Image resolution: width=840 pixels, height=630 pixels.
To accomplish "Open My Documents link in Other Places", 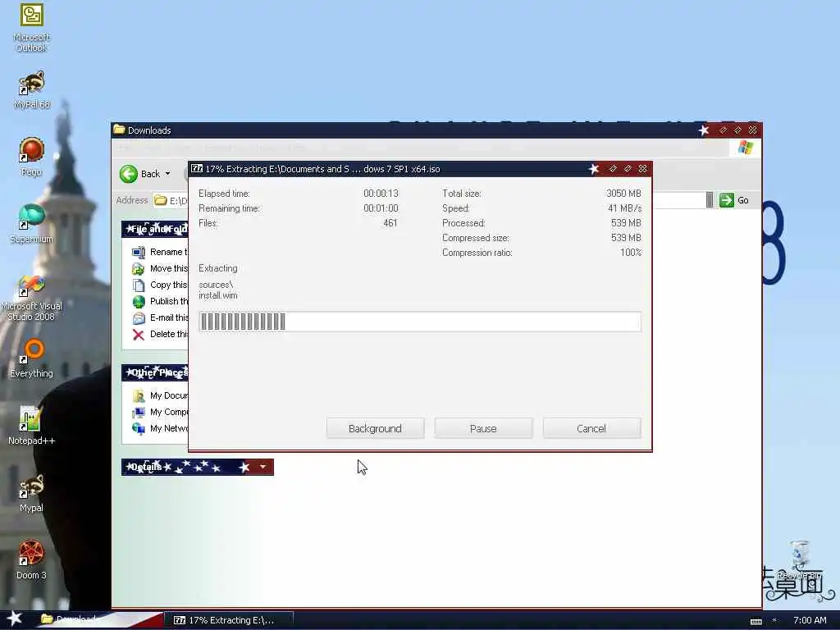I will (160, 396).
